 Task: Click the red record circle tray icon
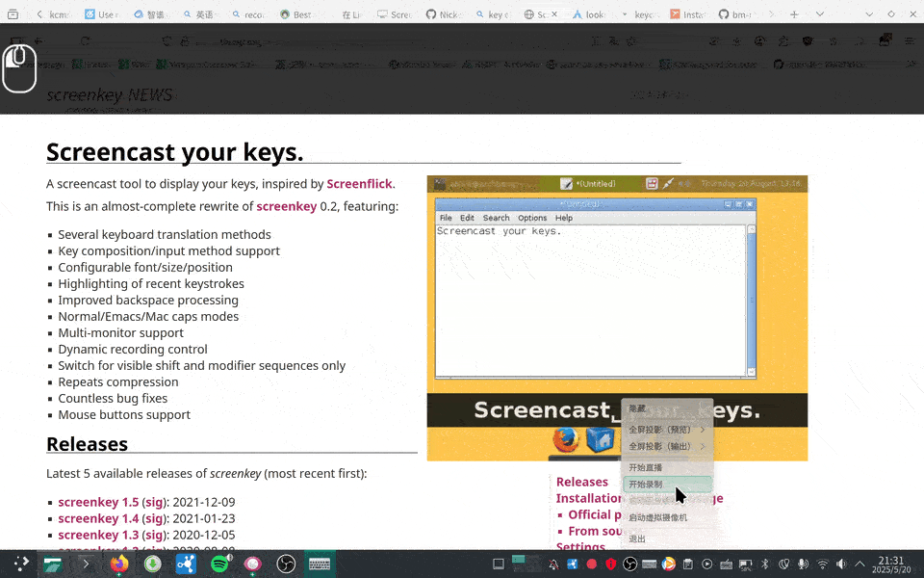coord(592,565)
